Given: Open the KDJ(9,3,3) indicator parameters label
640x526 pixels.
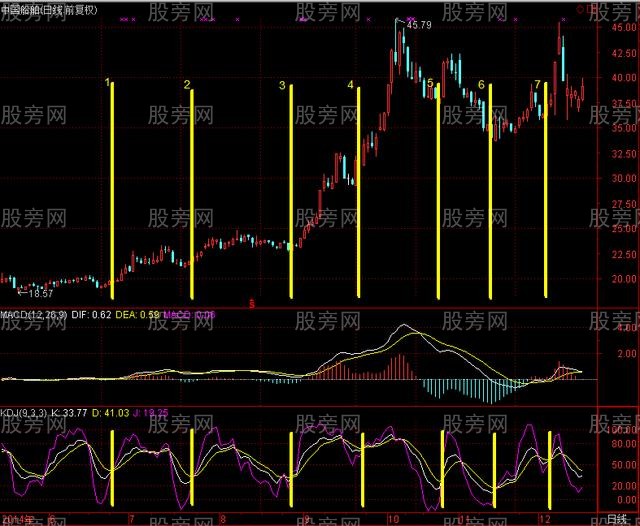Looking at the screenshot, I should [23, 413].
